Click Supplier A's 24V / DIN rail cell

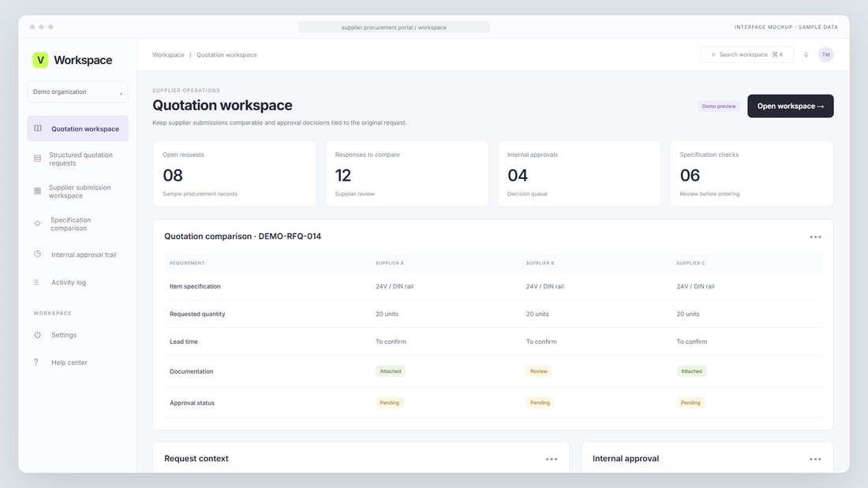tap(394, 286)
